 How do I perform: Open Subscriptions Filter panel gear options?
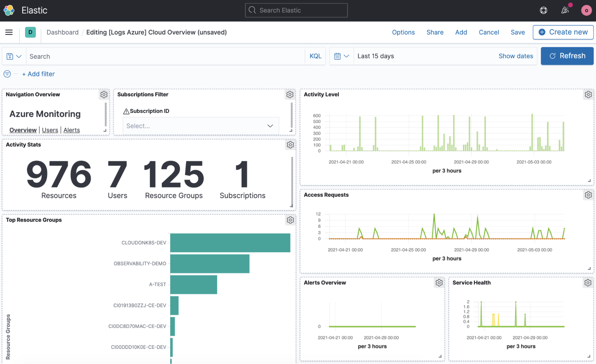tap(290, 95)
